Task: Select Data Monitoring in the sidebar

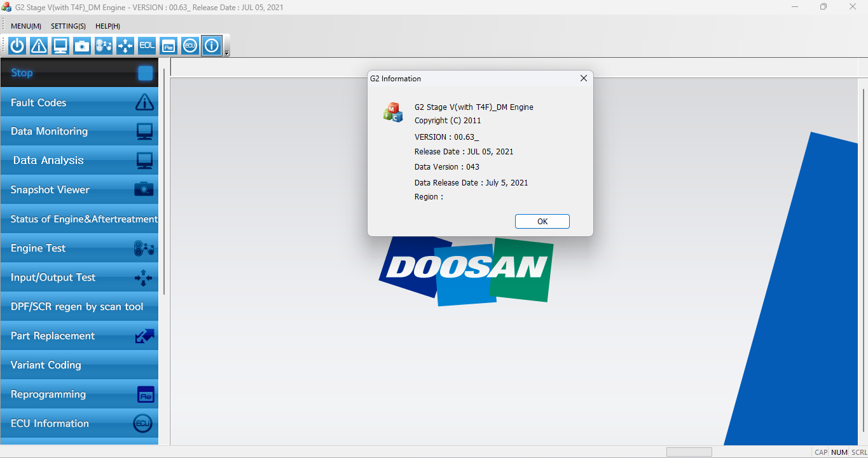Action: tap(79, 131)
